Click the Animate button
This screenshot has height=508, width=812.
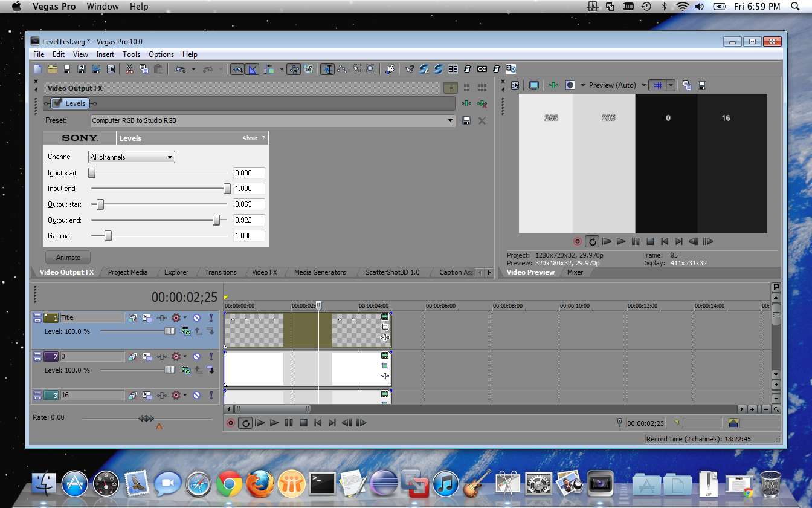[x=68, y=258]
